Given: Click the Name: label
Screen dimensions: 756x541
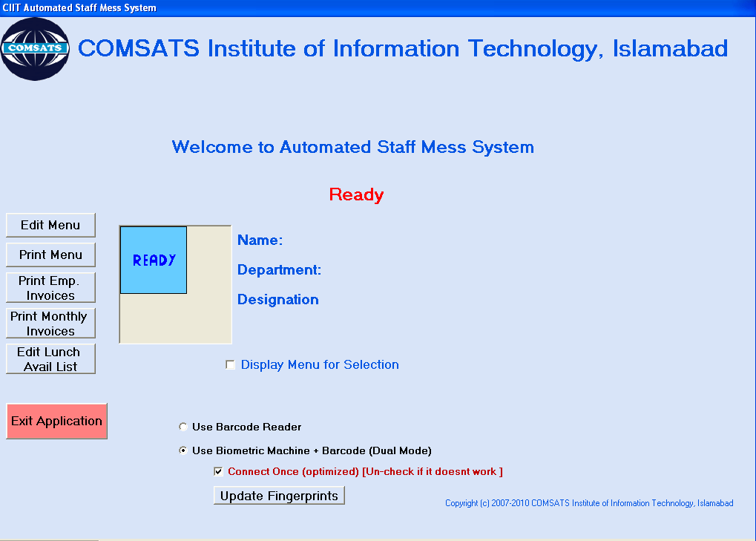Looking at the screenshot, I should point(260,240).
